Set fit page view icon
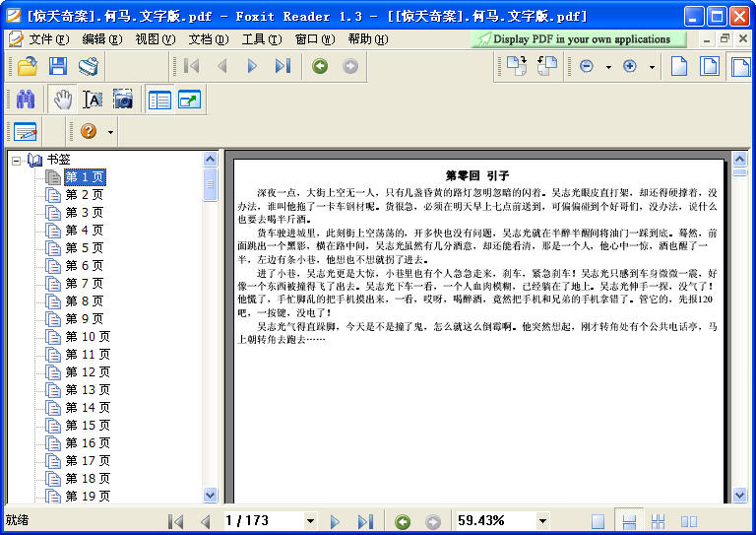756x535 pixels. (709, 66)
